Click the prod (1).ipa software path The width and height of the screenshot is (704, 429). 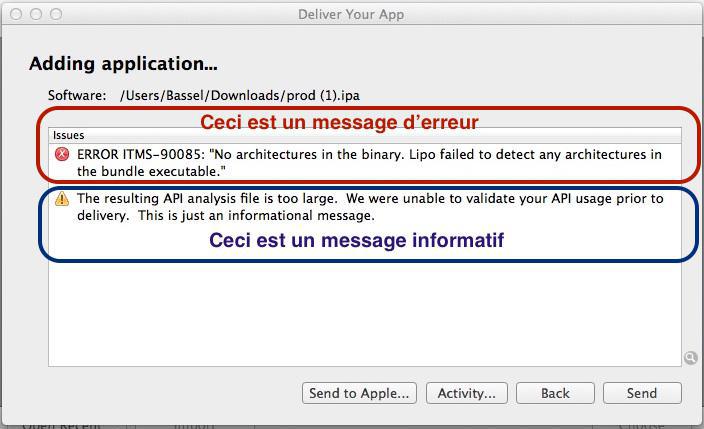coord(240,96)
